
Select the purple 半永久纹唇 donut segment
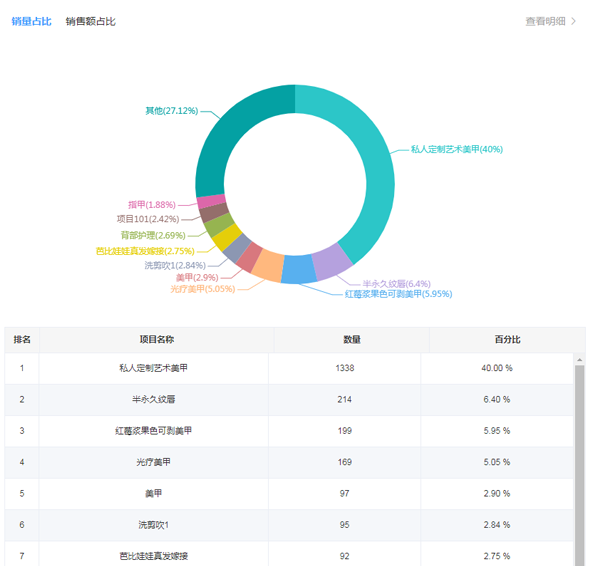331,262
